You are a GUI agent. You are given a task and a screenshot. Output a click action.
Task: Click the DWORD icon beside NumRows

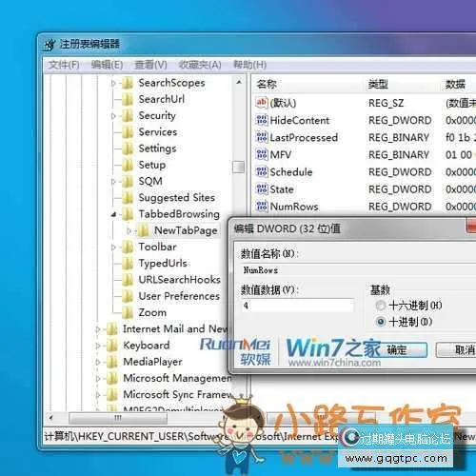[262, 207]
